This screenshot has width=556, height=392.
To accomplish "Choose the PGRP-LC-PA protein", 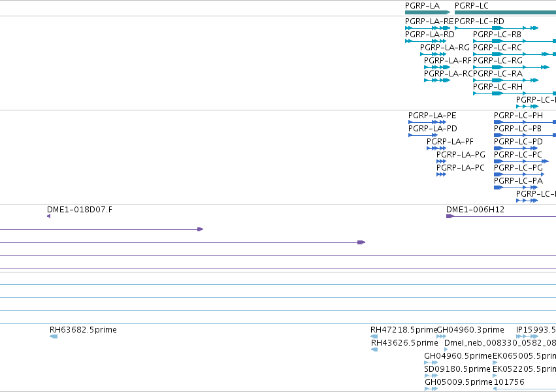I will click(x=518, y=181).
